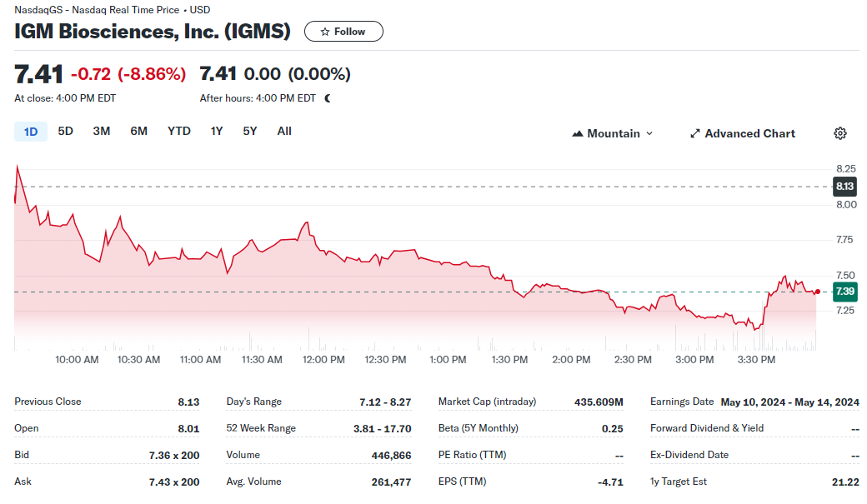The height and width of the screenshot is (504, 867).
Task: Switch to the 5D time range
Action: pos(65,131)
